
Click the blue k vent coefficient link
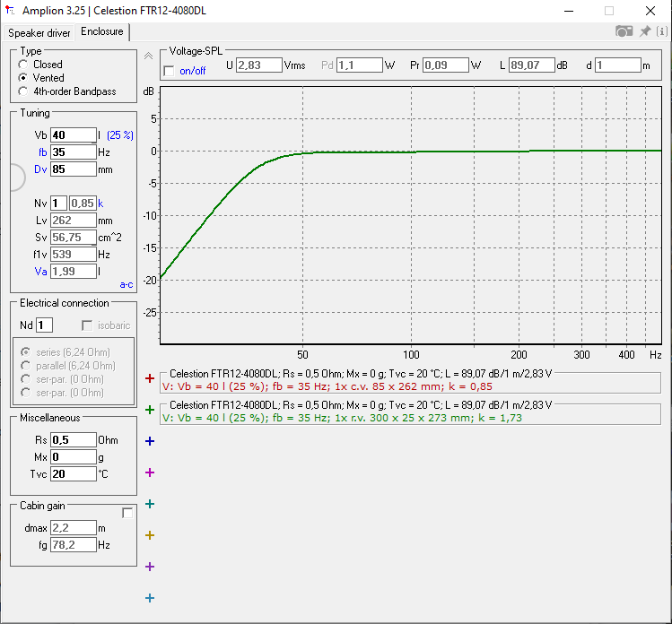coord(100,204)
